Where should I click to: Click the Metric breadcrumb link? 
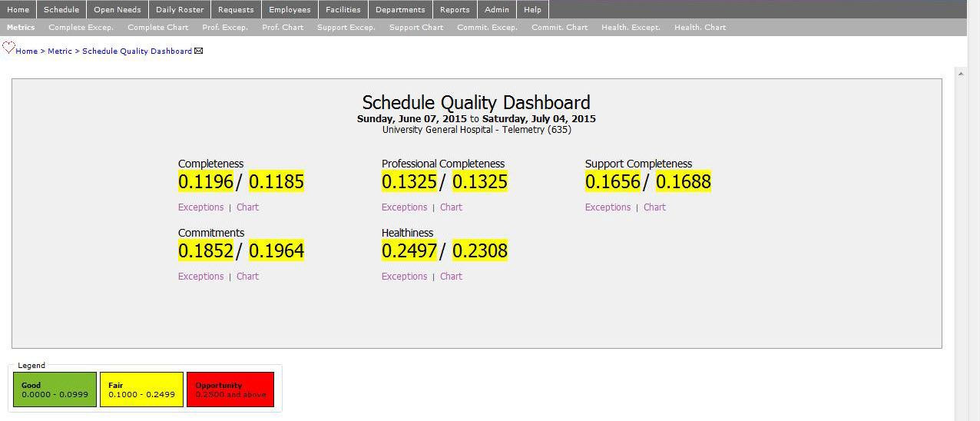(x=59, y=51)
